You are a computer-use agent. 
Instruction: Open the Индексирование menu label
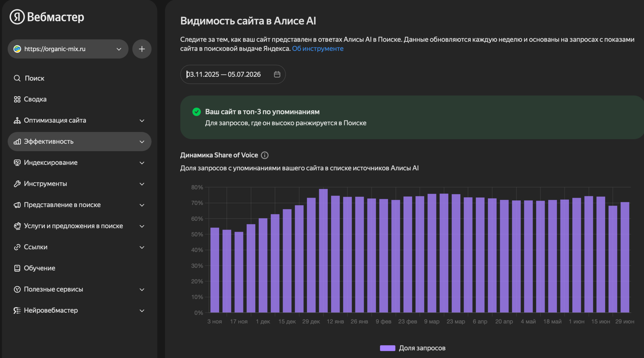[51, 163]
